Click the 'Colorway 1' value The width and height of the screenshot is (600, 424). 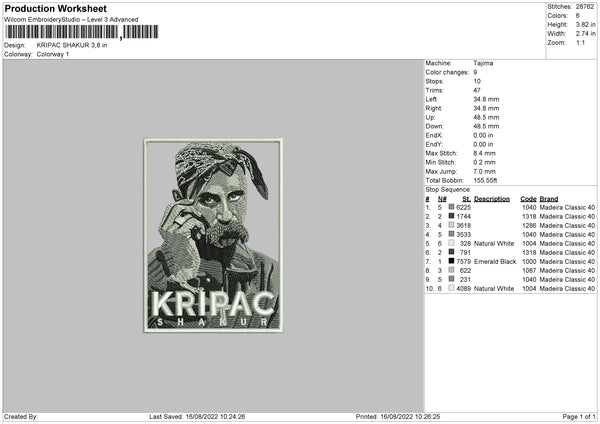(x=53, y=54)
